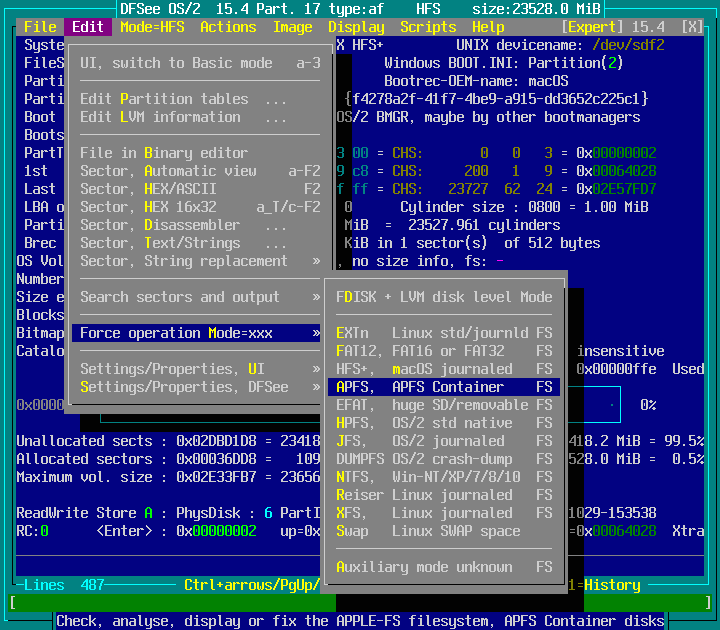This screenshot has width=720, height=630.
Task: Click the /dev/sdf2 devicename text
Action: pos(628,45)
